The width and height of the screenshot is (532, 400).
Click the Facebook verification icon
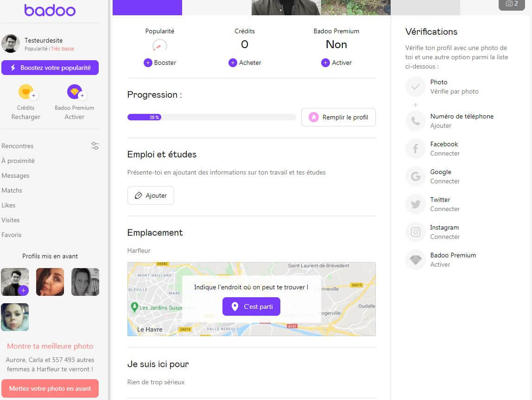pos(415,149)
